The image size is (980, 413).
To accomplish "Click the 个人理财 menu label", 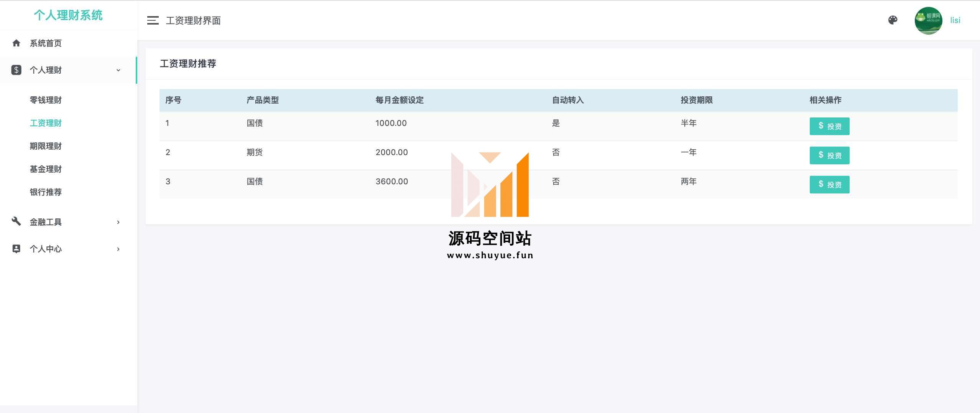I will tap(46, 70).
